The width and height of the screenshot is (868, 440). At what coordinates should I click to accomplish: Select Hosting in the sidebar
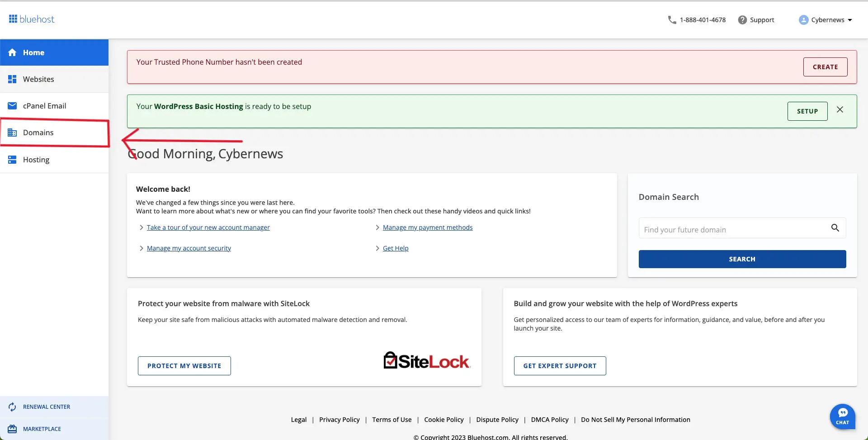(x=54, y=160)
